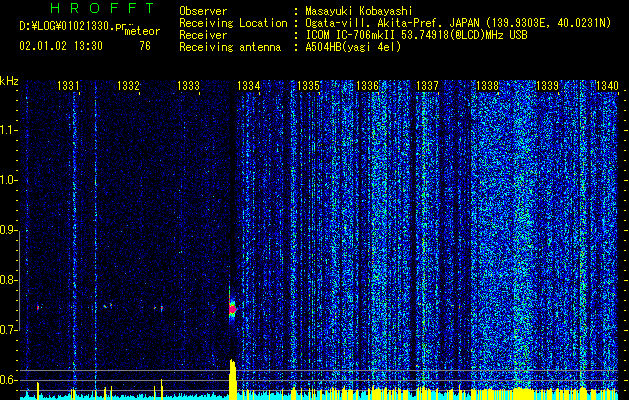Screen dimensions: 629x400
Task: Click the 1333 time marker
Action: [x=188, y=86]
